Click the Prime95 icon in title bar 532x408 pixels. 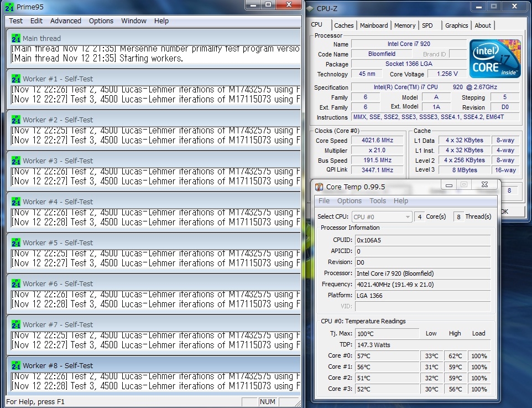(x=9, y=7)
